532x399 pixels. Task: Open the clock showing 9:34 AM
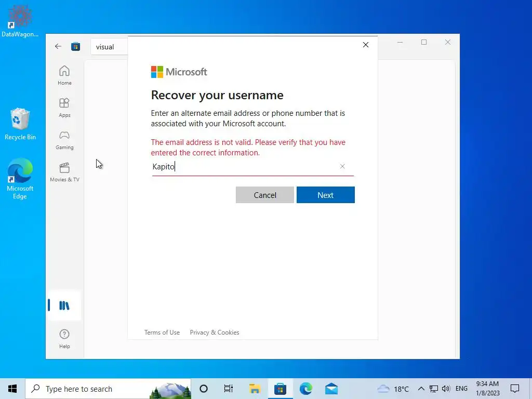coord(487,389)
